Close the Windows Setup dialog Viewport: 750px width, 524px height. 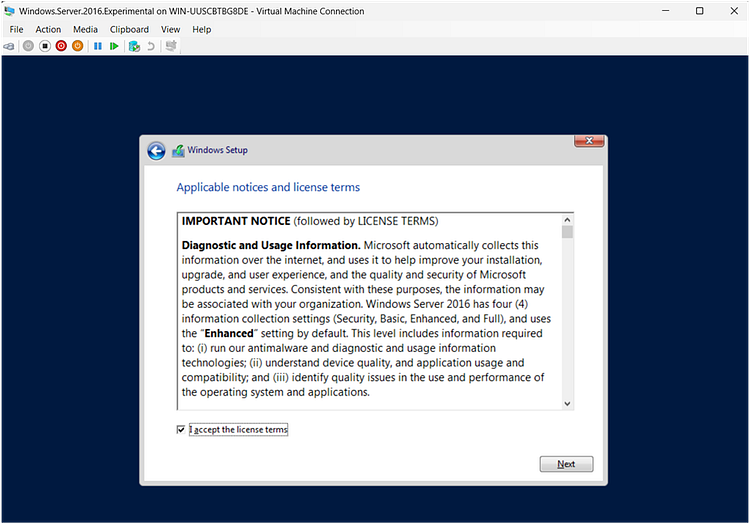coord(589,141)
